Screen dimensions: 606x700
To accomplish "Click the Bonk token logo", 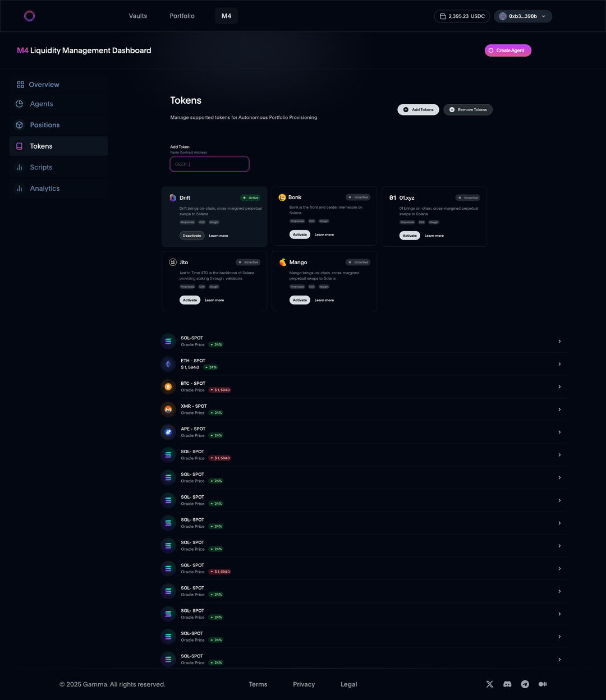I will point(282,197).
